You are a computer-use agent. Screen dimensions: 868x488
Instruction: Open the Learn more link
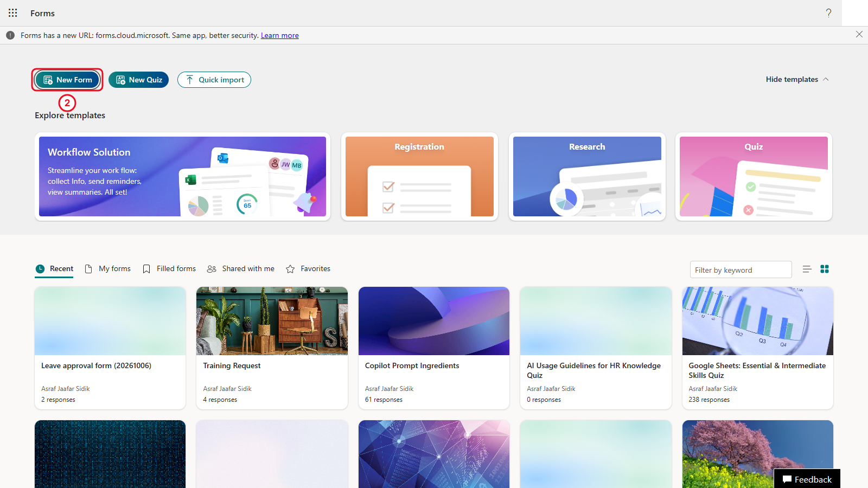point(280,35)
